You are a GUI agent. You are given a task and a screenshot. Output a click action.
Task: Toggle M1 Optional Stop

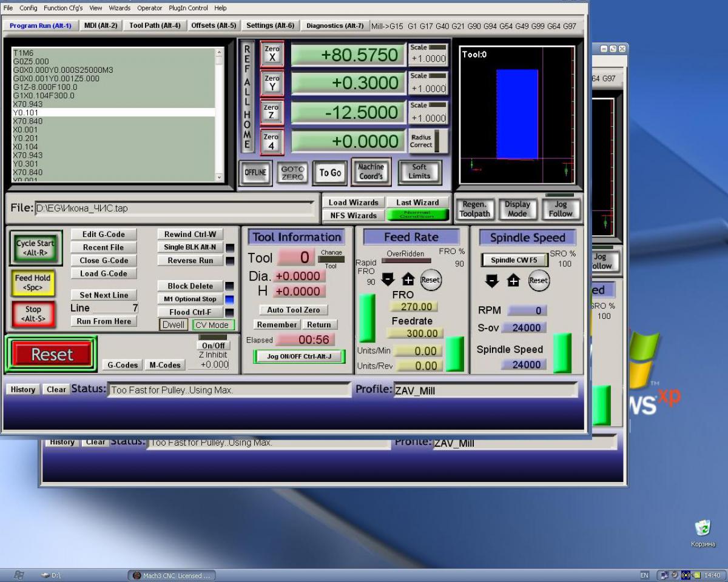click(x=190, y=299)
